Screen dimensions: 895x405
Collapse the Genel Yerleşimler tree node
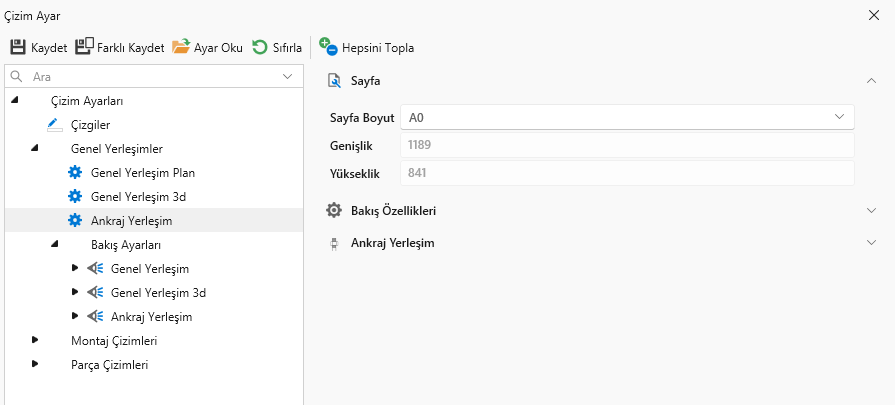[36, 149]
